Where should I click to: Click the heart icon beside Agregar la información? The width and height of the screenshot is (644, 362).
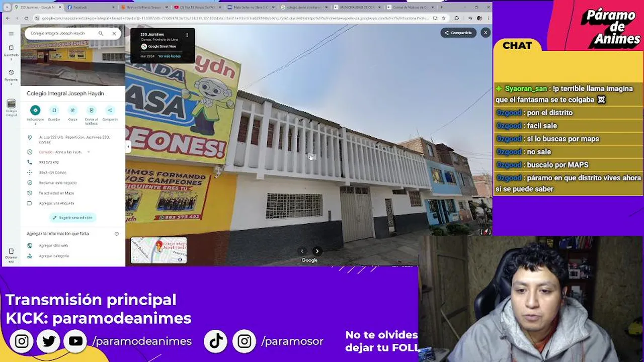[x=117, y=234]
